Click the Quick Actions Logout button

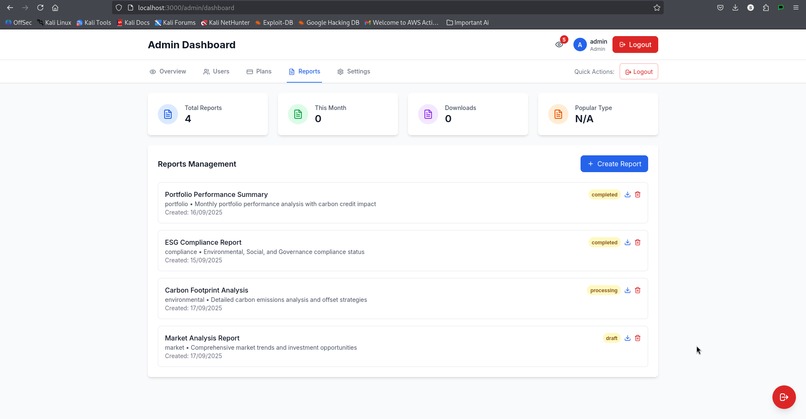[x=638, y=71]
